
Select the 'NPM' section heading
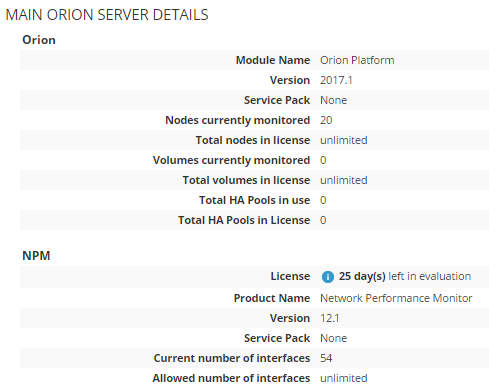[x=36, y=256]
